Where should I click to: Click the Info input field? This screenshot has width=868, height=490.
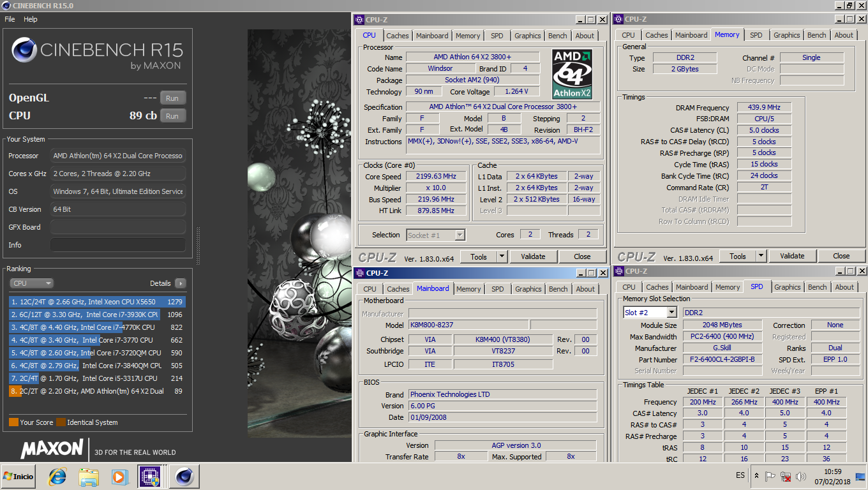click(x=118, y=245)
